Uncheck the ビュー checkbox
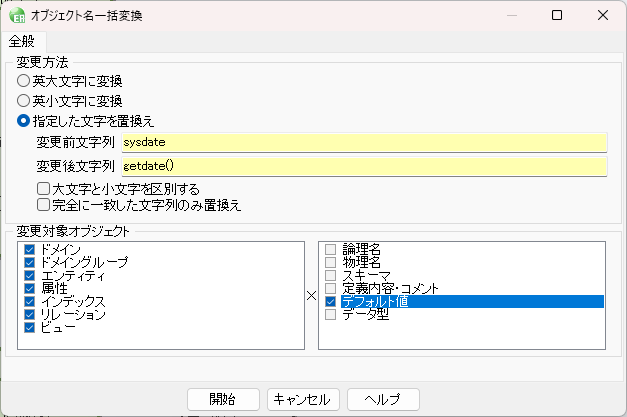Image resolution: width=627 pixels, height=417 pixels. [29, 328]
